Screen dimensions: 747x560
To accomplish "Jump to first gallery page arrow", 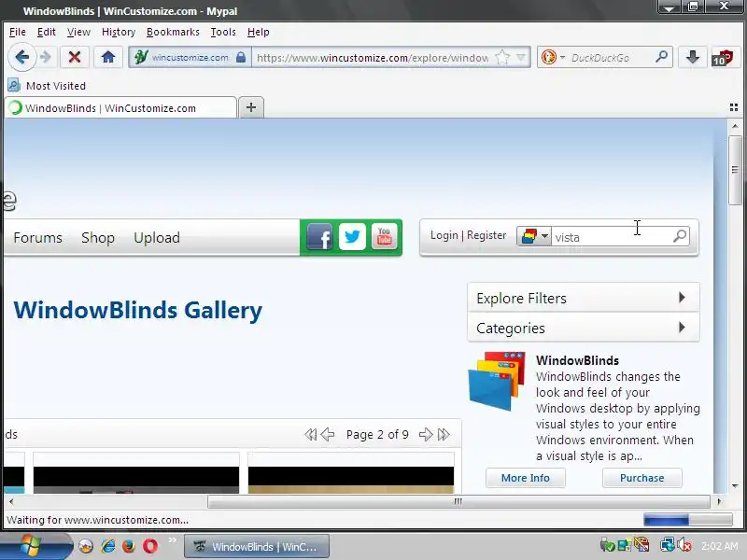I will (x=311, y=434).
